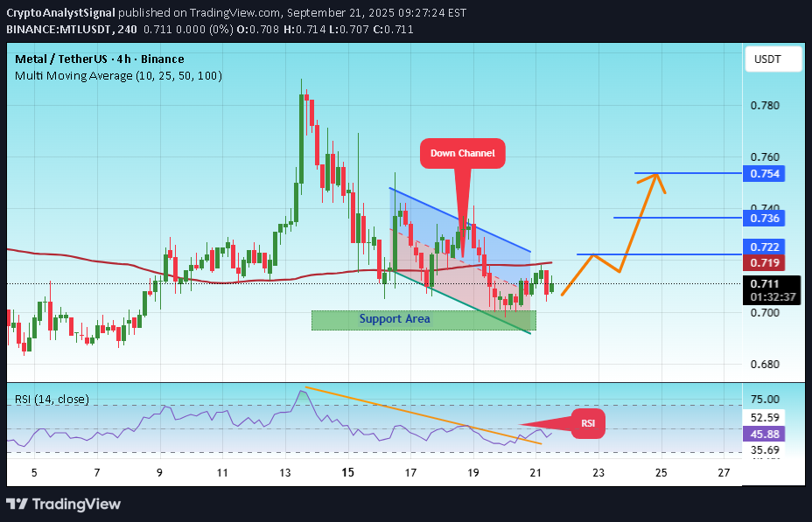Click the BINANCE:MTLUSDT, 240 symbol text
Screen dimensions: 812x522
72,30
